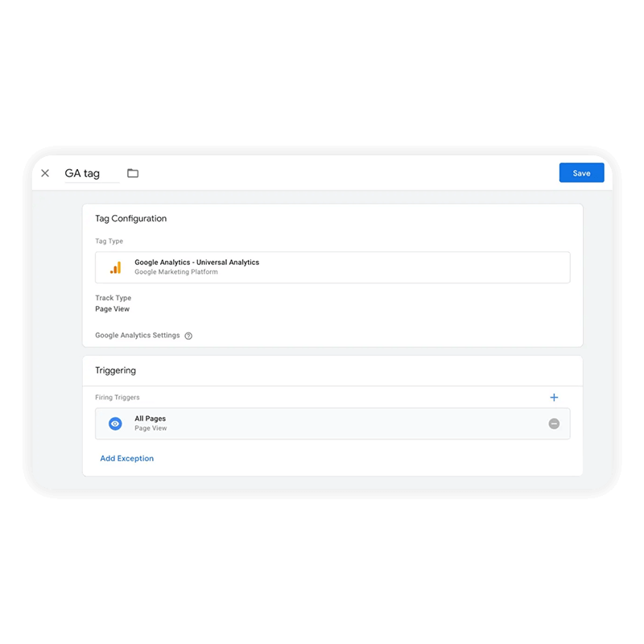The width and height of the screenshot is (644, 644).
Task: Click the All Pages eye icon
Action: click(115, 423)
